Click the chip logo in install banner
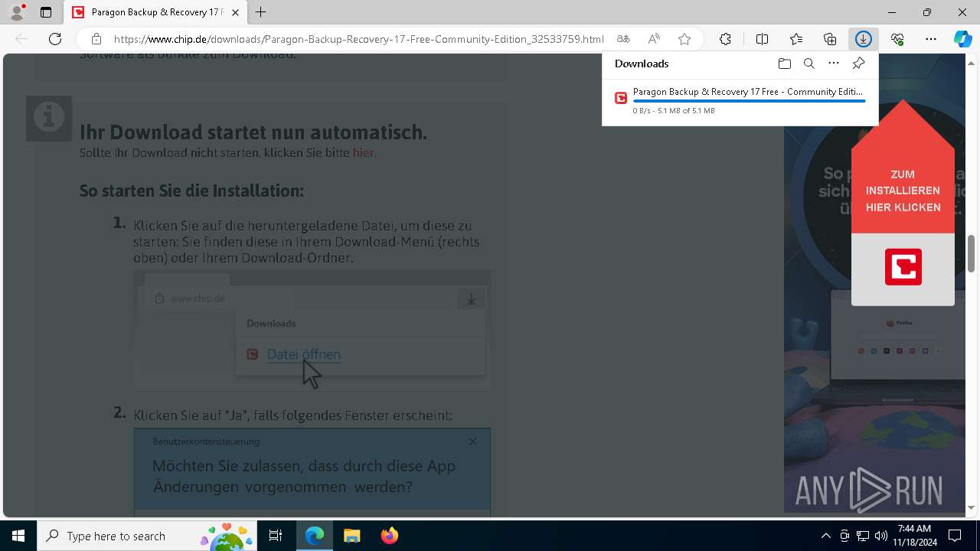The image size is (980, 551). (x=903, y=267)
